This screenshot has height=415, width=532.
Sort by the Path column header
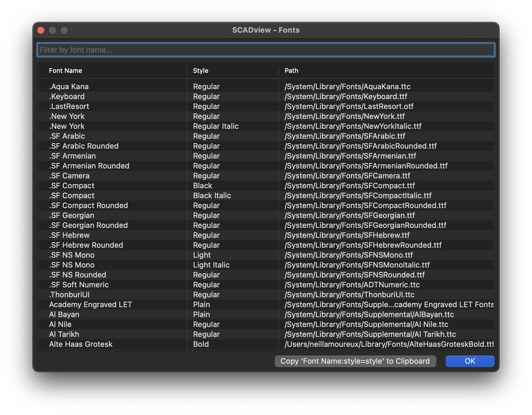click(x=291, y=71)
